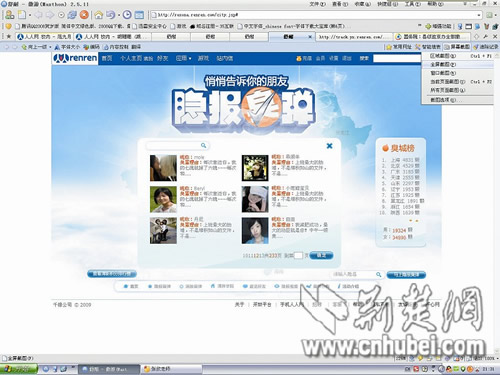Switch to the track.renren.com tab

pyautogui.click(x=353, y=37)
